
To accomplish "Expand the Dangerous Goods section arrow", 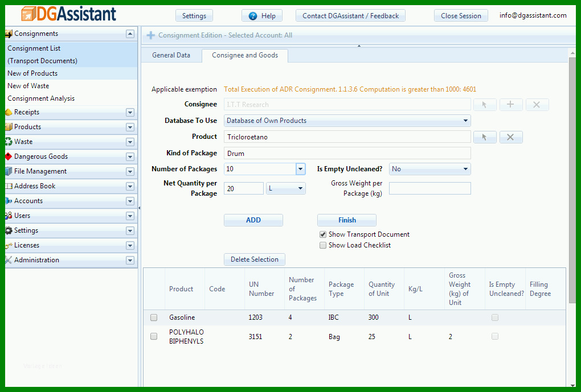I will pyautogui.click(x=130, y=156).
